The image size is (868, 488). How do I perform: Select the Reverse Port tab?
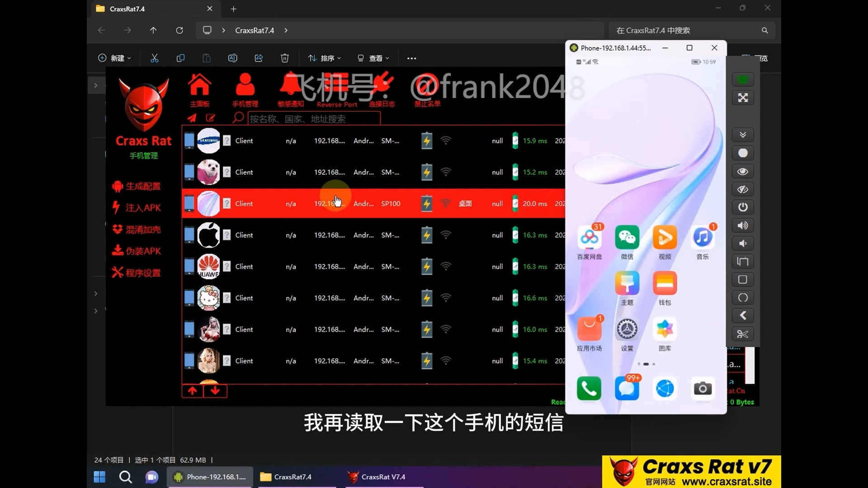tap(337, 90)
